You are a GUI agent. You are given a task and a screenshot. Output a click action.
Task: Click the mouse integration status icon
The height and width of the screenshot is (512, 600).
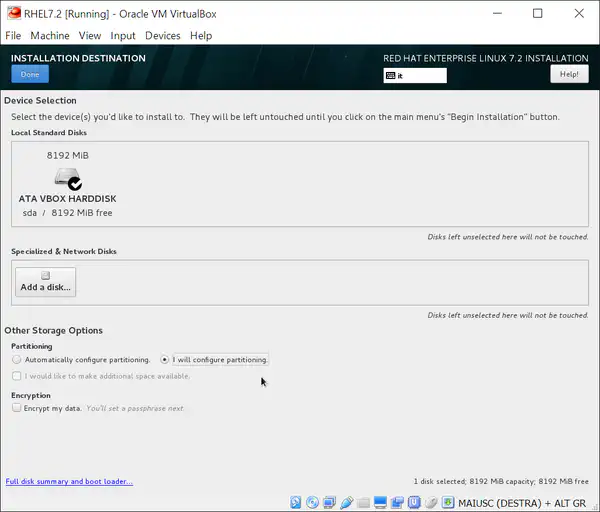coord(432,502)
